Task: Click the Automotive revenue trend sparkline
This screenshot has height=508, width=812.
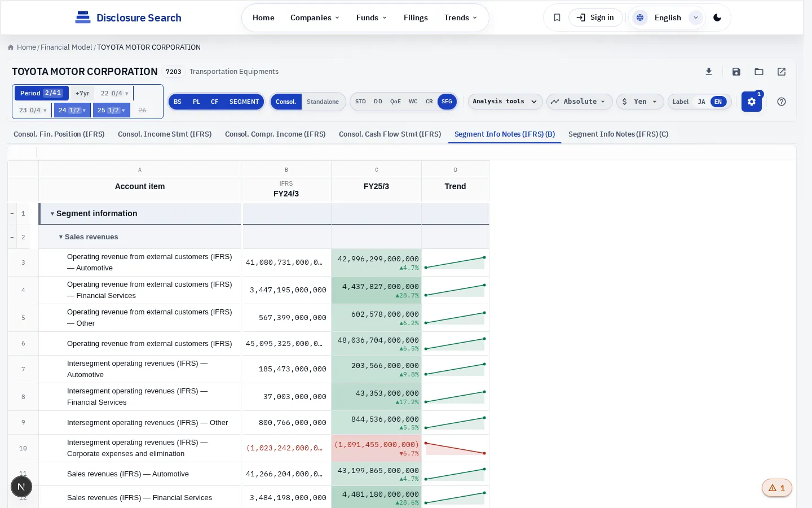Action: tap(455, 262)
